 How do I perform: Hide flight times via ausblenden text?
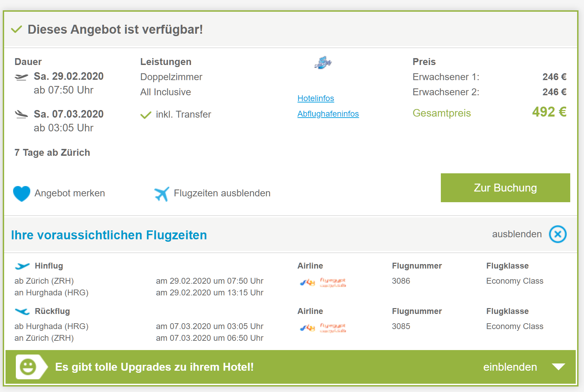tap(517, 234)
